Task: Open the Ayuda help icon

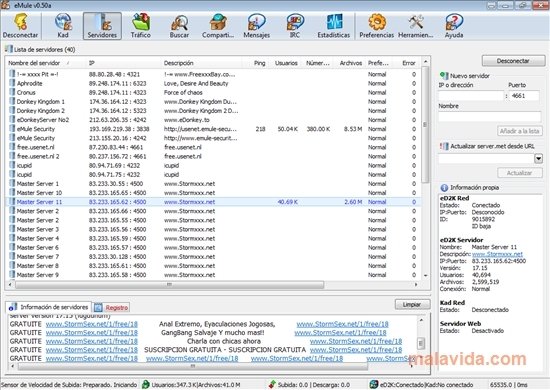Action: (x=454, y=26)
